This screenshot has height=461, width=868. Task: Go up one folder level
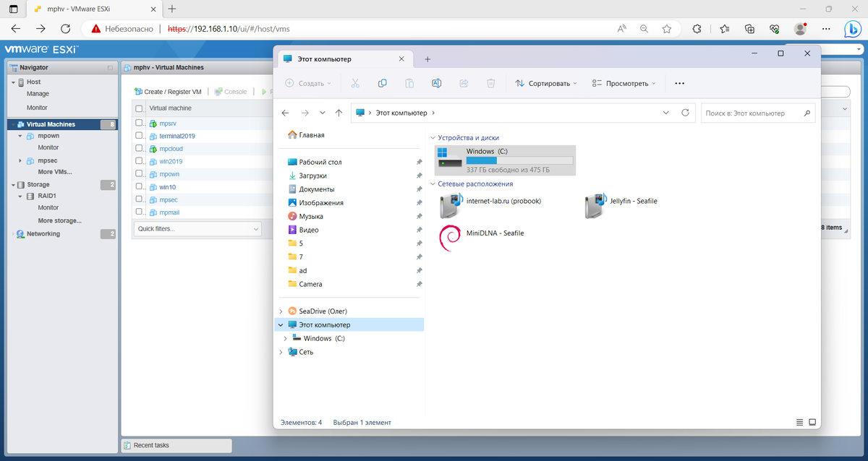pos(339,113)
